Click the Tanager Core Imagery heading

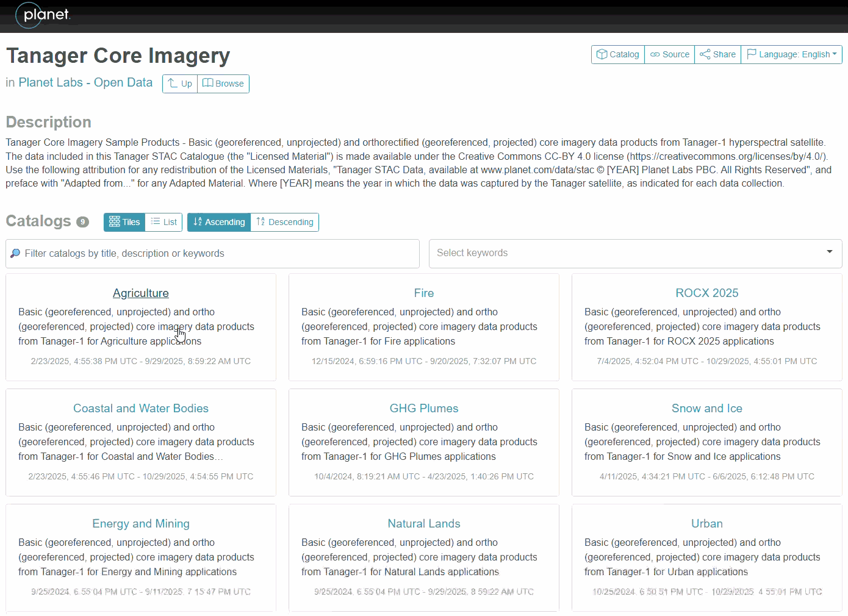pyautogui.click(x=118, y=56)
